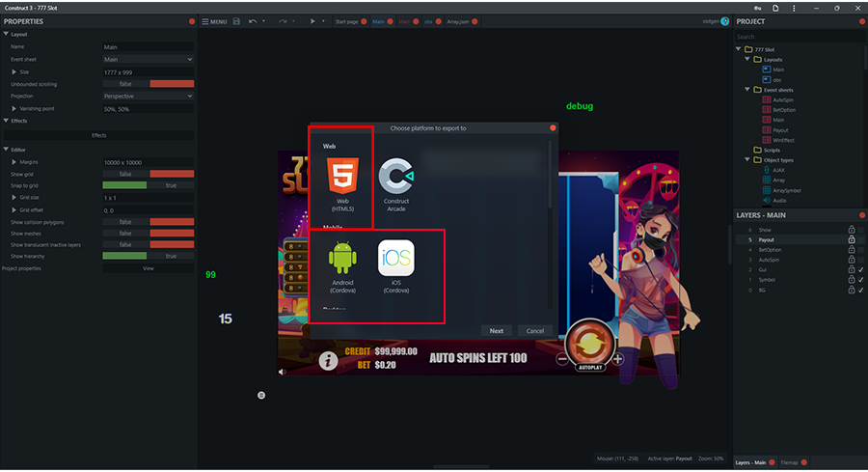The height and width of the screenshot is (472, 868).
Task: Toggle lock on Payout layer
Action: pyautogui.click(x=852, y=239)
